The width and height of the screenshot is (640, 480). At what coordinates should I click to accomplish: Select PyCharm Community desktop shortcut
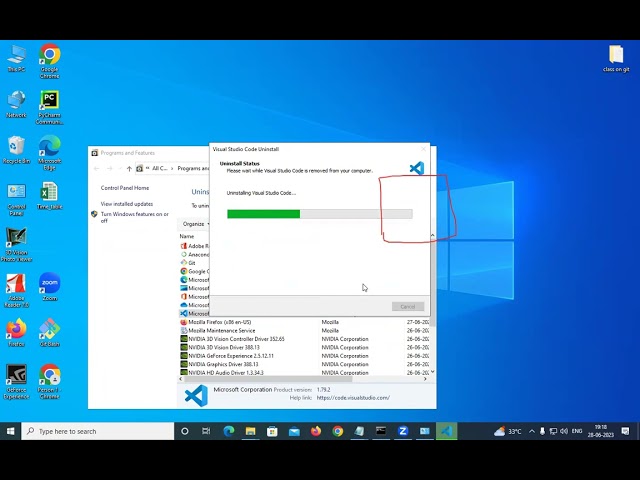coord(49,107)
